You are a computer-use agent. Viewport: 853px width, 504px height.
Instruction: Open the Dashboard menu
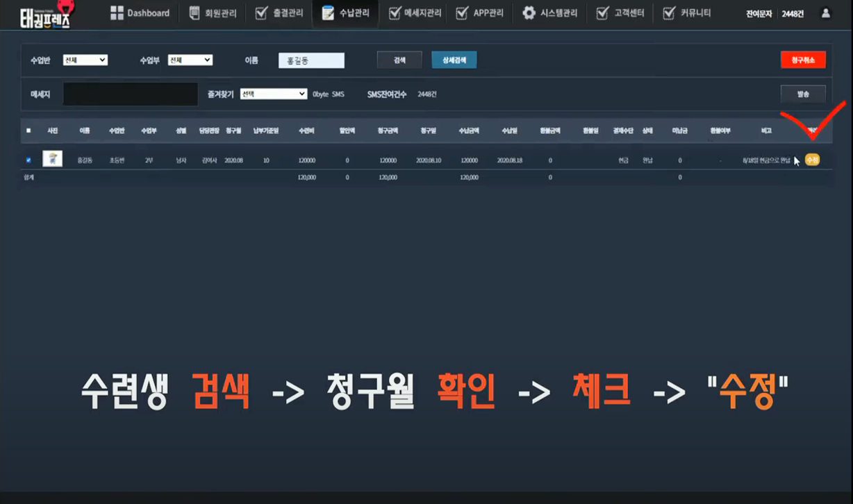[140, 13]
